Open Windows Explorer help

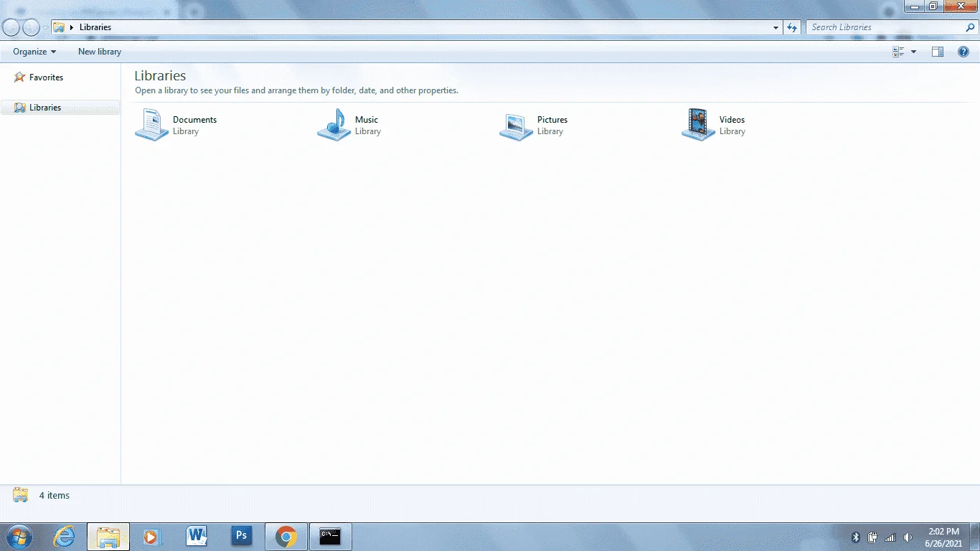pyautogui.click(x=963, y=52)
